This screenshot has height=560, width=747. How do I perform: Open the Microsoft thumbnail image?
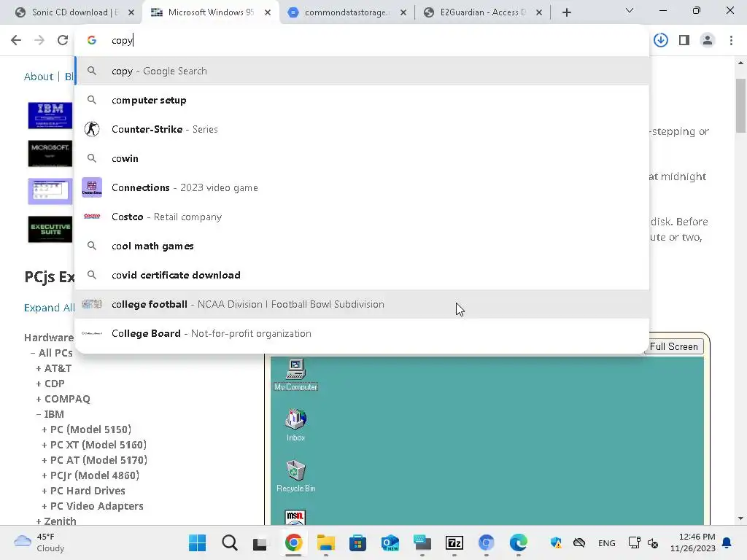50,153
